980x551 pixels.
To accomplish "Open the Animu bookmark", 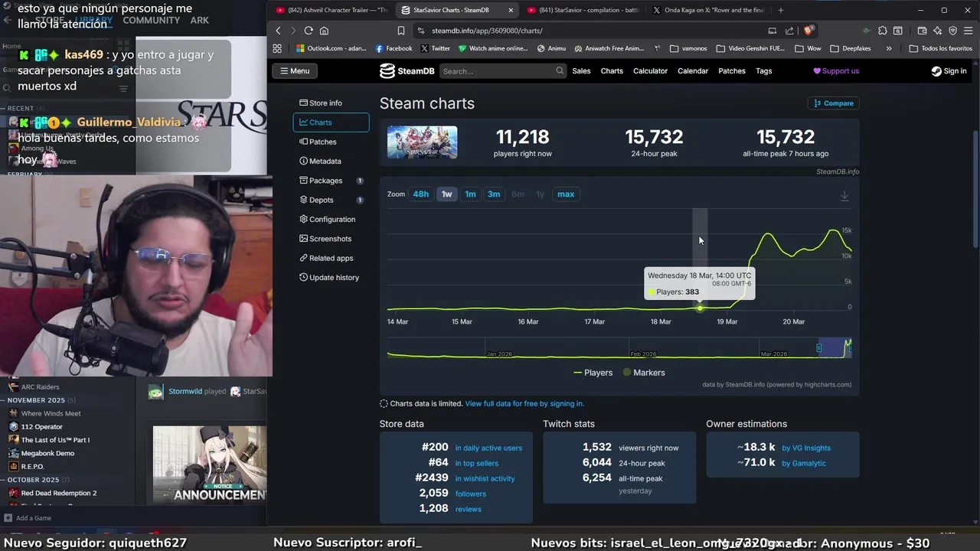I will pyautogui.click(x=551, y=48).
